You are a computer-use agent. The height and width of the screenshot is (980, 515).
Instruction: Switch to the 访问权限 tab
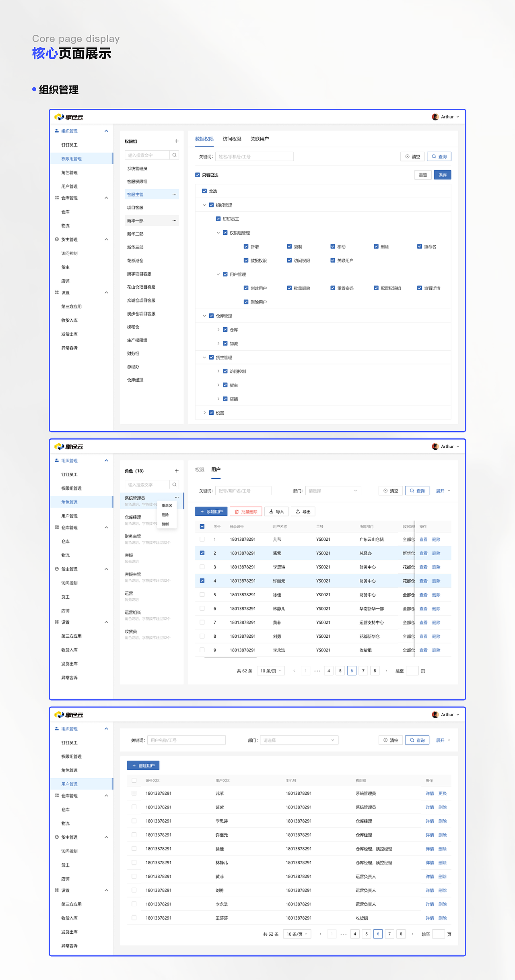[232, 139]
